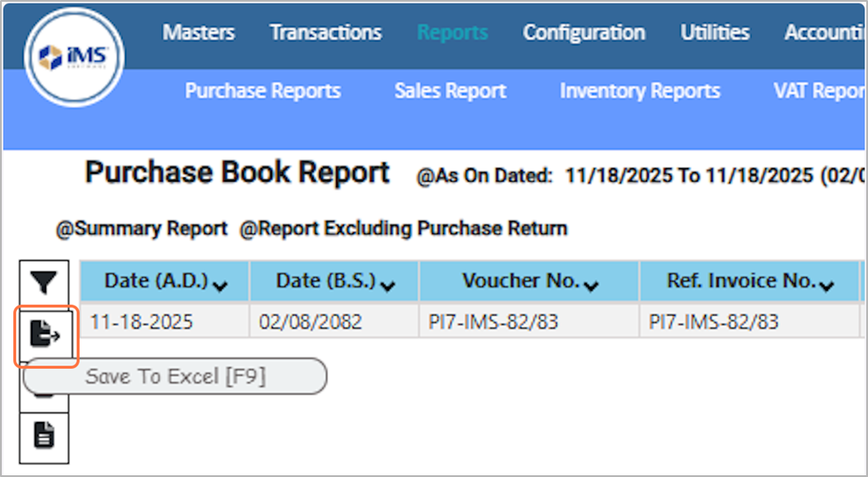868x477 pixels.
Task: Go to Sales Report submenu
Action: pos(450,91)
